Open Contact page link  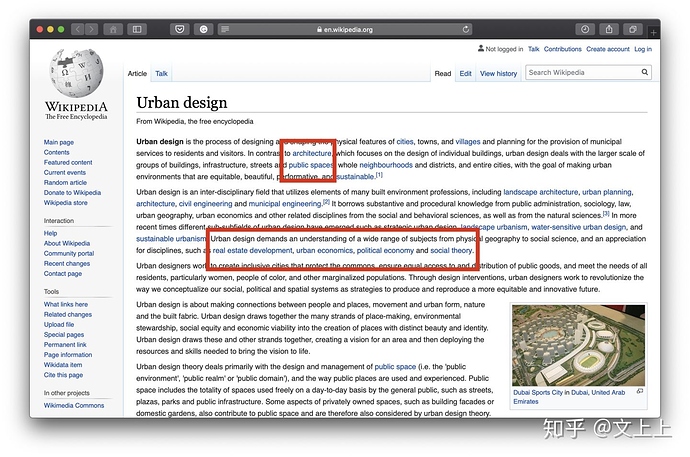point(62,274)
